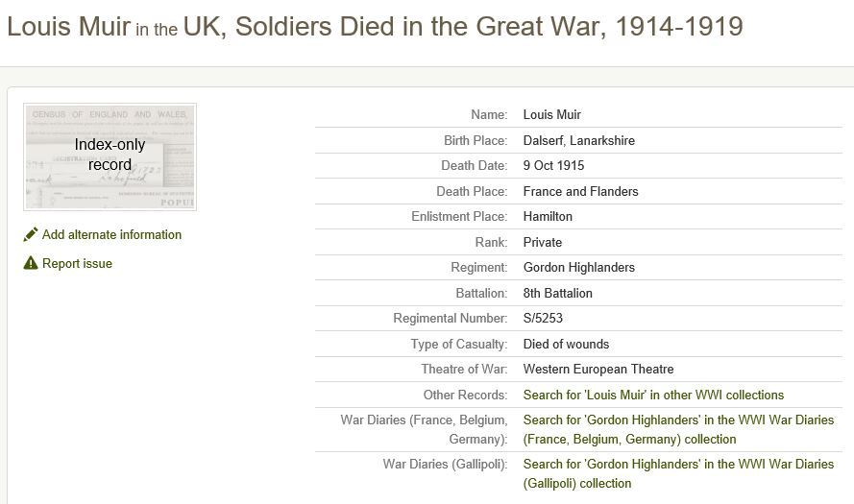
Task: Click the birth place 'Dalserf, Lanarkshire'
Action: (x=579, y=140)
